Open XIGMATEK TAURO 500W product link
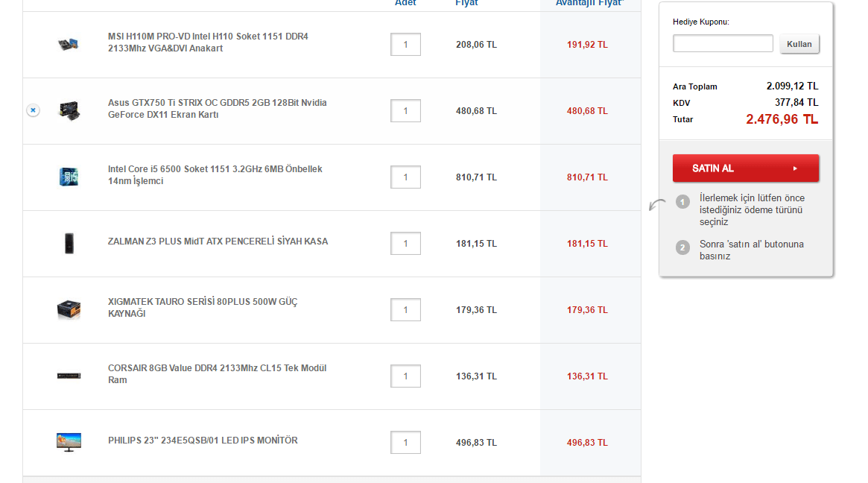 point(203,308)
